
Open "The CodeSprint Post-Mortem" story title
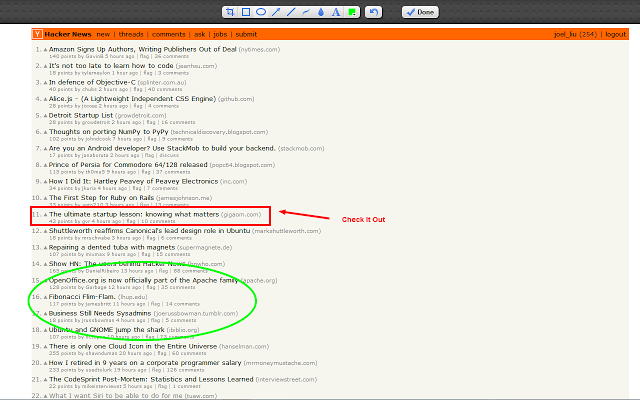151,379
